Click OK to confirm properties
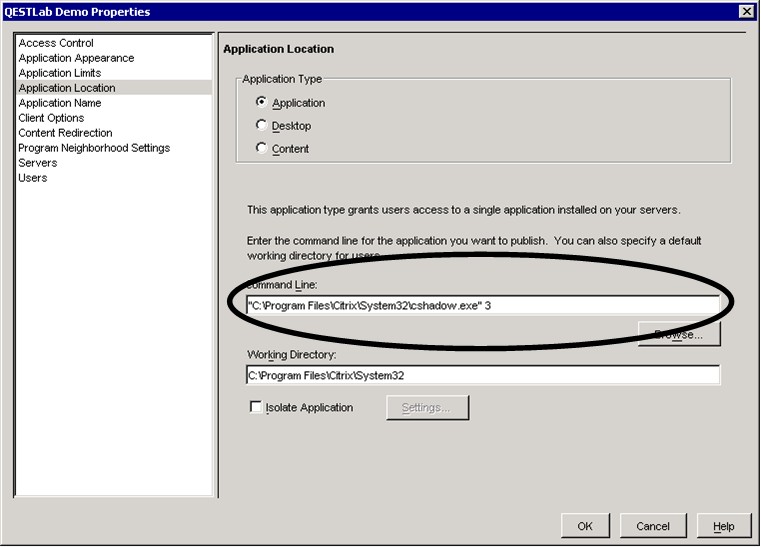 [585, 526]
